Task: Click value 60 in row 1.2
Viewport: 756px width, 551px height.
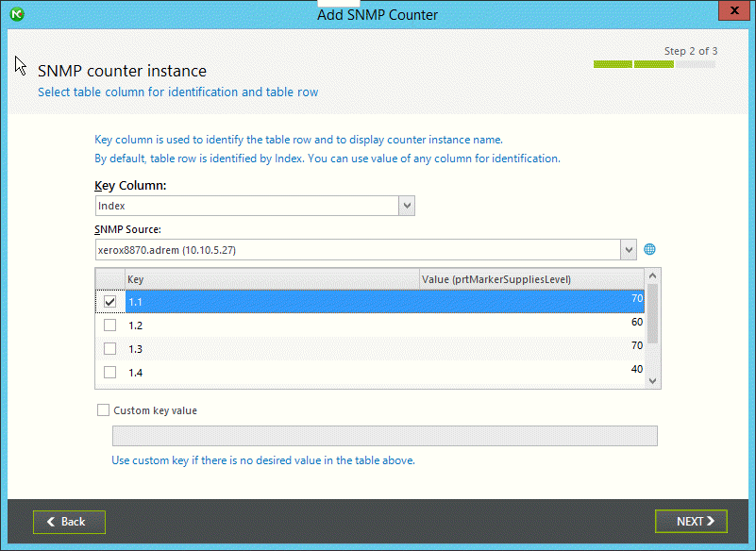Action: point(637,322)
